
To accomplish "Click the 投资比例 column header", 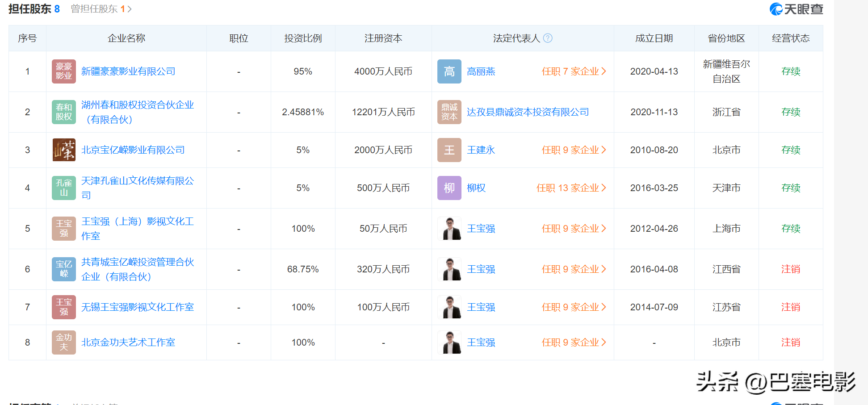I will pyautogui.click(x=303, y=38).
